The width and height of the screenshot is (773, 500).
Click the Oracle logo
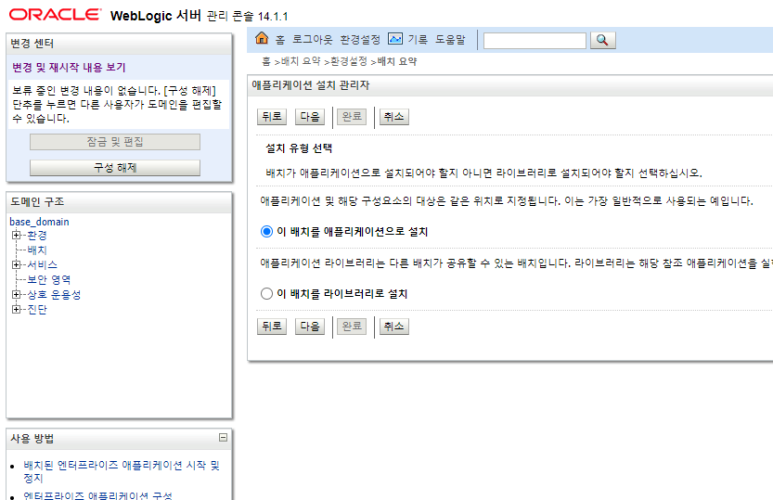pyautogui.click(x=55, y=15)
